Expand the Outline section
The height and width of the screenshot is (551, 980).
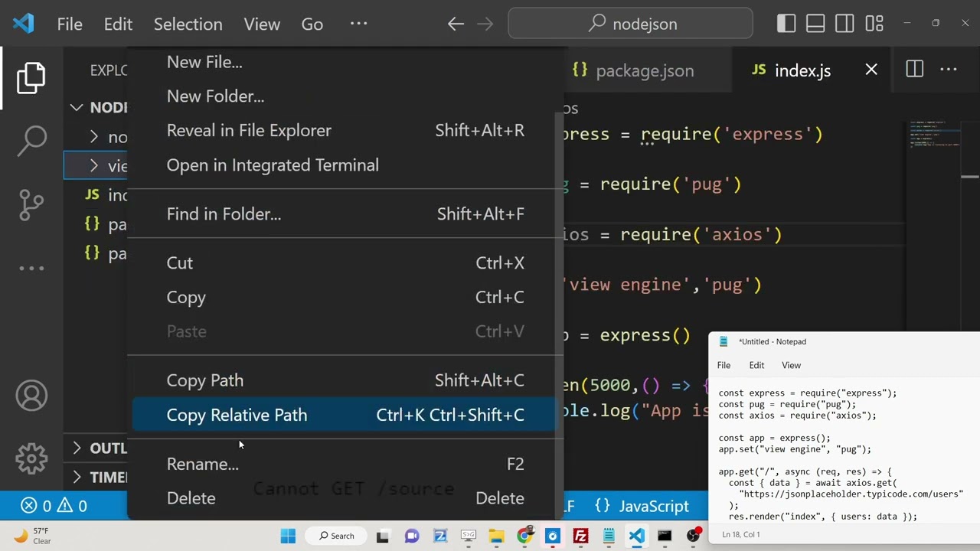pos(77,448)
